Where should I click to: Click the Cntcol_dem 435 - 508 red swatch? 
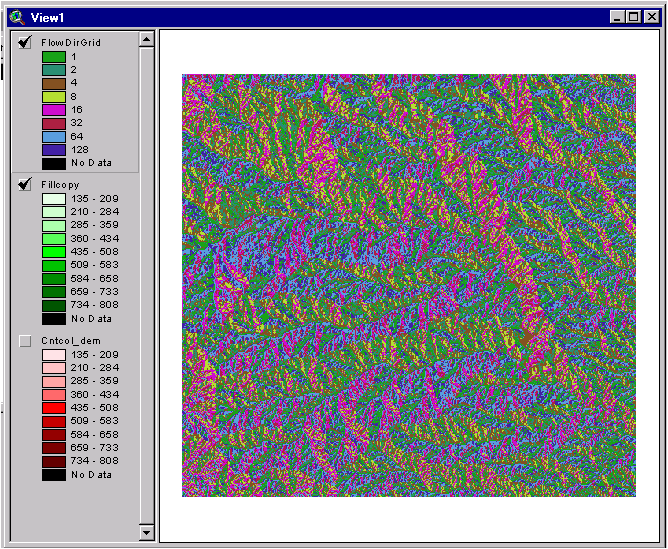pyautogui.click(x=53, y=408)
